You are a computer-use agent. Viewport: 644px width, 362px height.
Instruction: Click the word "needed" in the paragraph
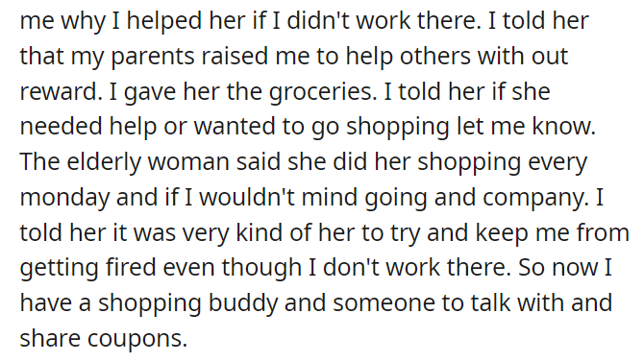[61, 127]
